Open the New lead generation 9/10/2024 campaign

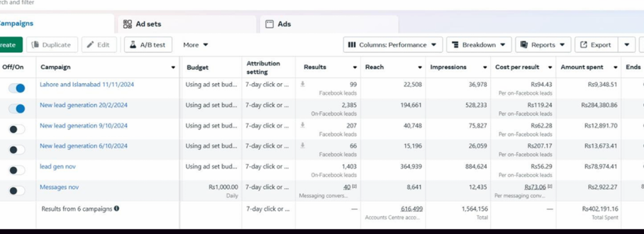click(84, 126)
